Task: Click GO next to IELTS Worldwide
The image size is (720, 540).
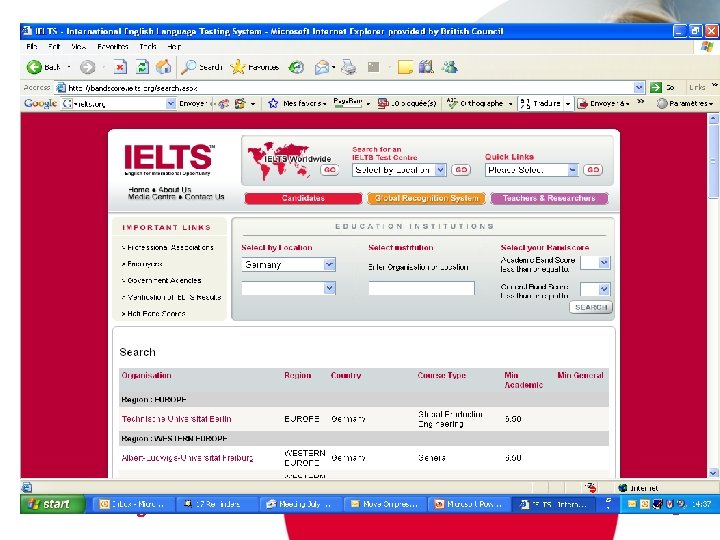Action: pos(330,170)
